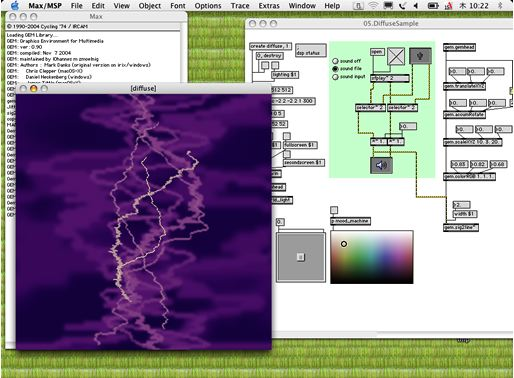The image size is (514, 378).
Task: Click the battery icon in menu bar
Action: (x=433, y=6)
